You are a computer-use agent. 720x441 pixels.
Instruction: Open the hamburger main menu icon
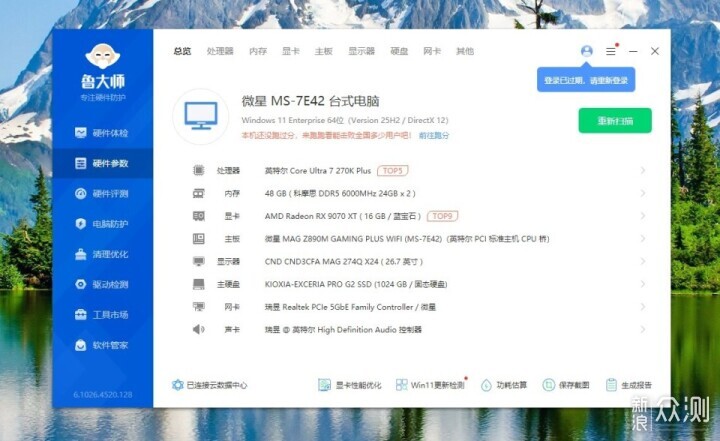point(611,51)
